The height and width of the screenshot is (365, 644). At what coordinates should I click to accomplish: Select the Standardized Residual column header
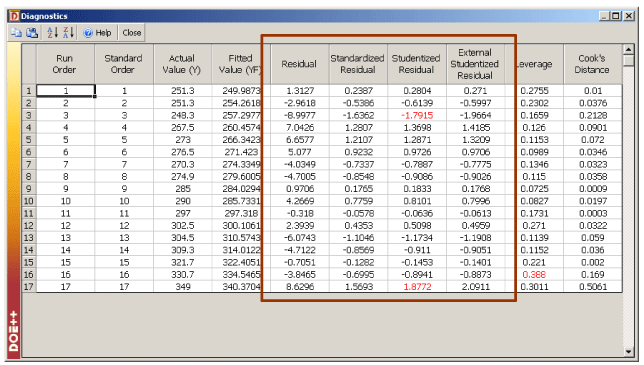[358, 64]
